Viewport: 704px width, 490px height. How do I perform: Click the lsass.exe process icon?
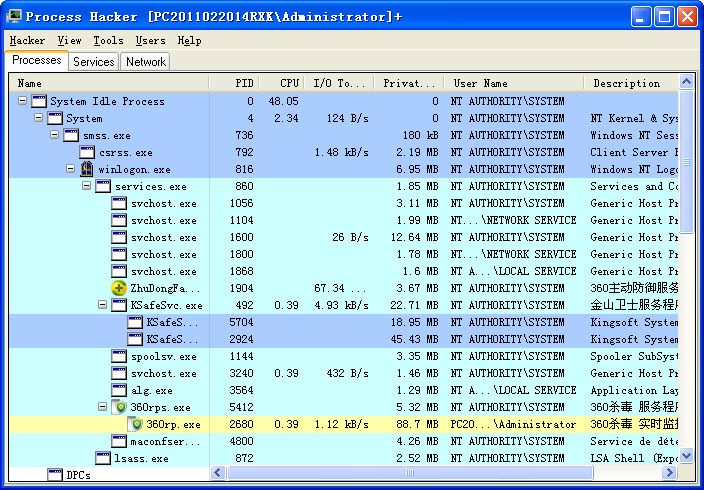click(103, 458)
